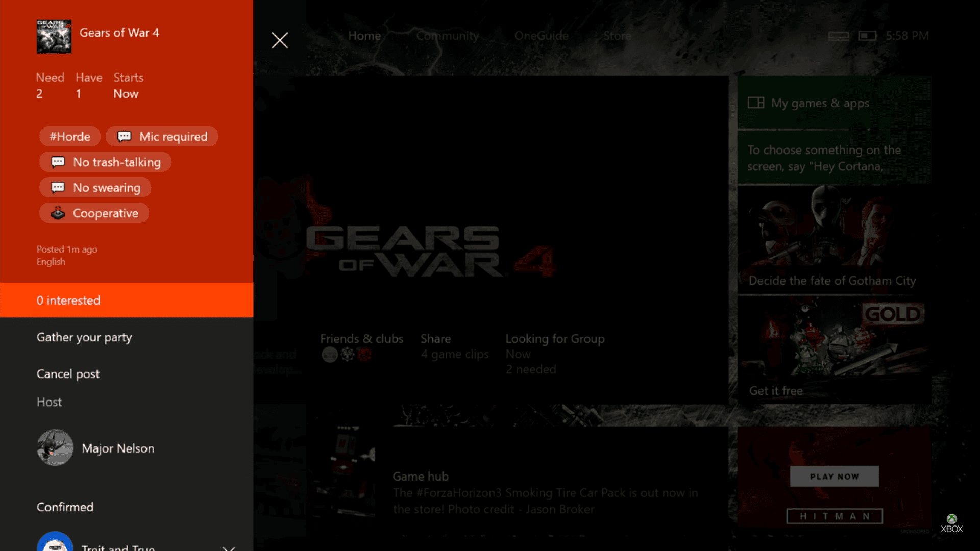Open the Gold Get it free tile
Screen dimensions: 980x551
point(835,350)
